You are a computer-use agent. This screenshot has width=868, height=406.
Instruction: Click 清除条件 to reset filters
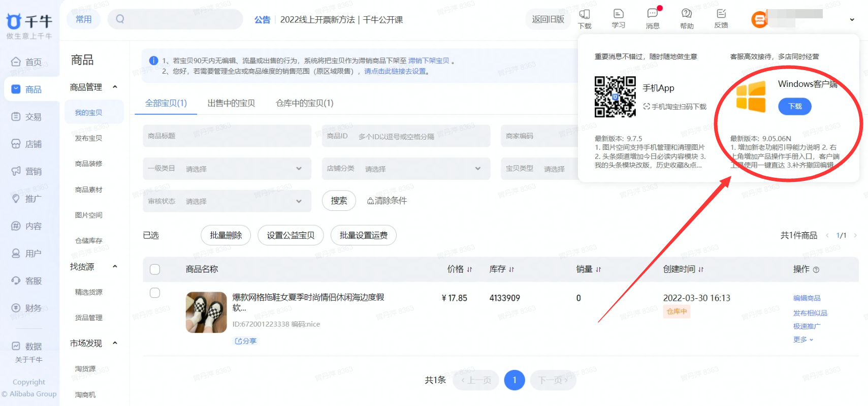pyautogui.click(x=387, y=201)
